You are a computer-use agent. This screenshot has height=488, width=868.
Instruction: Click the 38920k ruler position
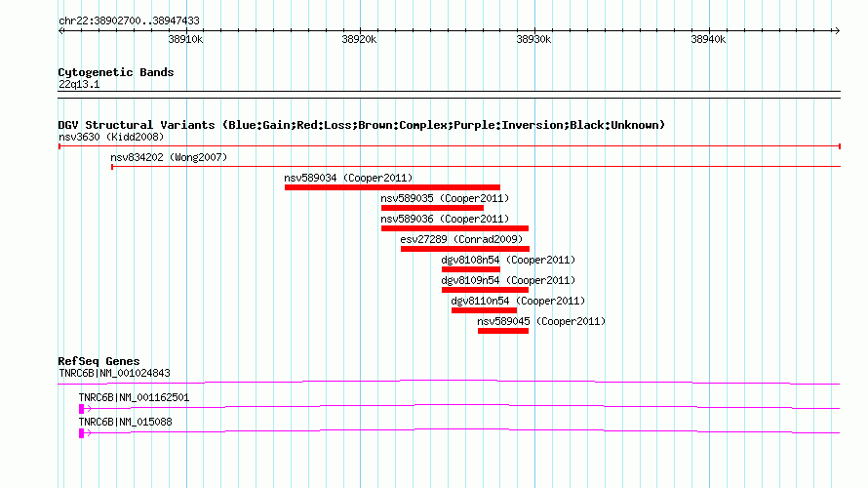tap(359, 39)
